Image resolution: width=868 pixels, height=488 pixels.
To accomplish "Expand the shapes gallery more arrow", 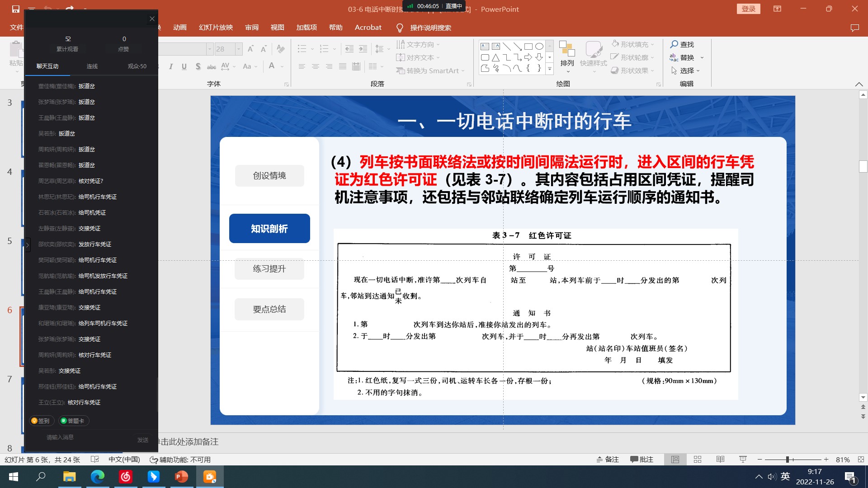I will click(x=550, y=69).
